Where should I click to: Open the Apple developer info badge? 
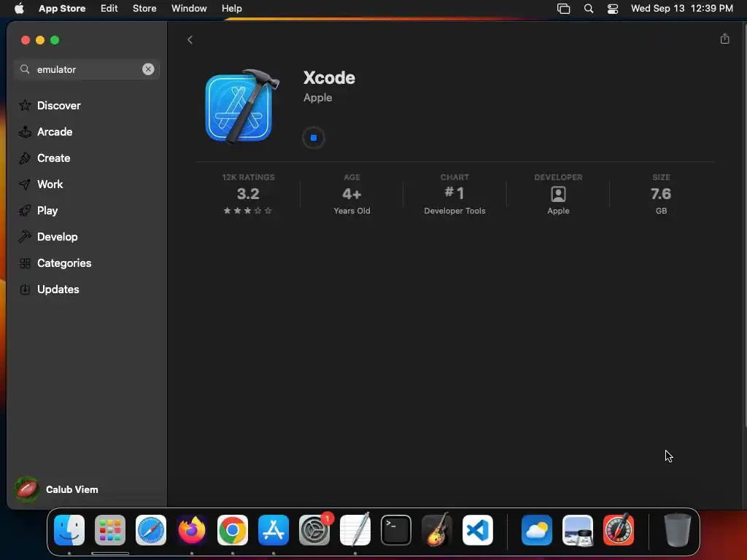coord(558,194)
